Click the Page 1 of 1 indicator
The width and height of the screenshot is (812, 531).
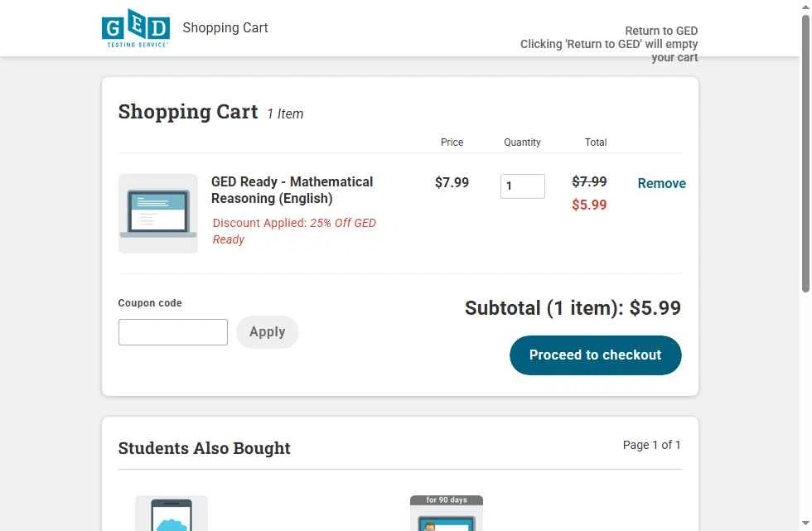(651, 445)
